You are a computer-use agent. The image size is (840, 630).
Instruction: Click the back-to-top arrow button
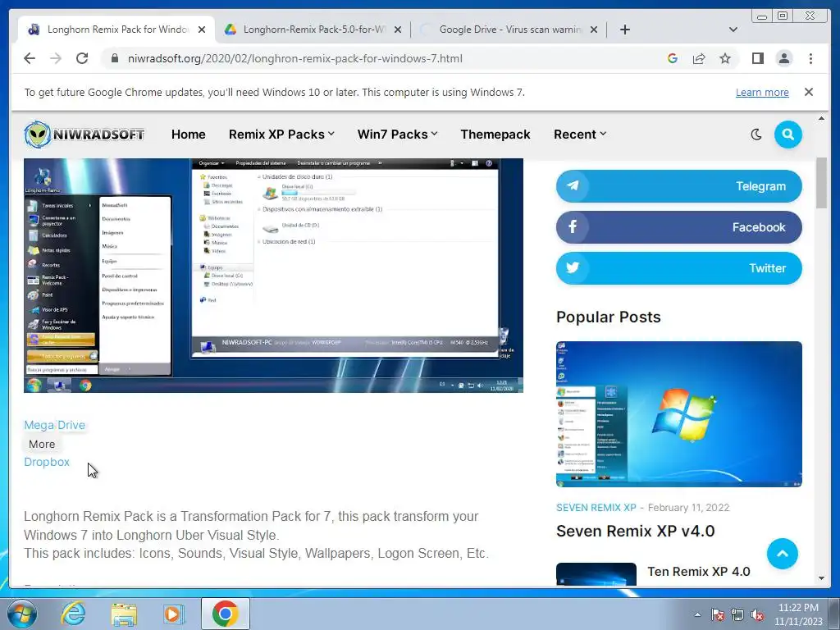pos(782,554)
